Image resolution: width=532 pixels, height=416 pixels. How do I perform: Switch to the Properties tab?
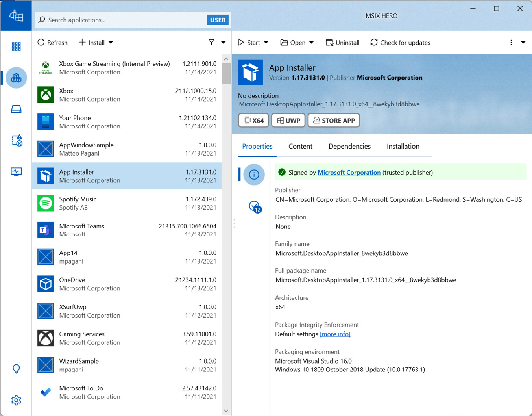(x=257, y=146)
